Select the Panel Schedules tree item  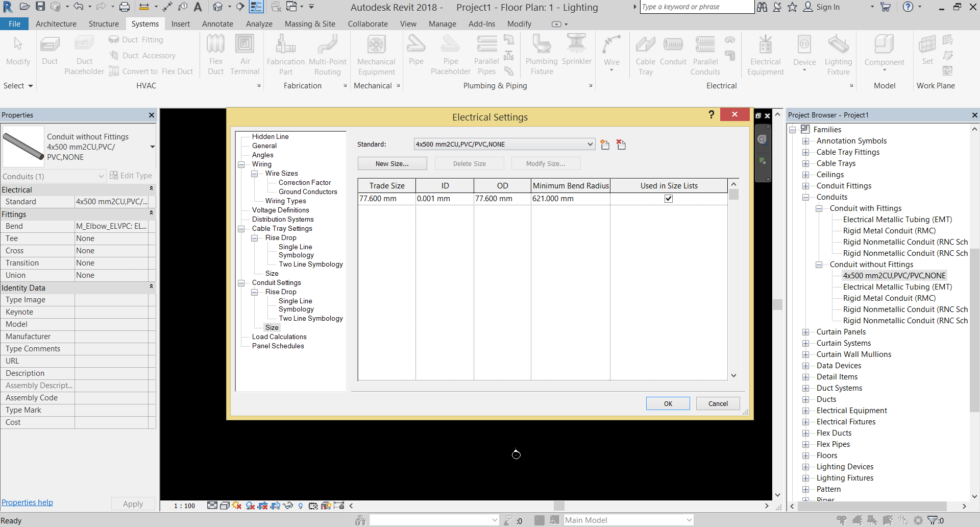tap(278, 346)
